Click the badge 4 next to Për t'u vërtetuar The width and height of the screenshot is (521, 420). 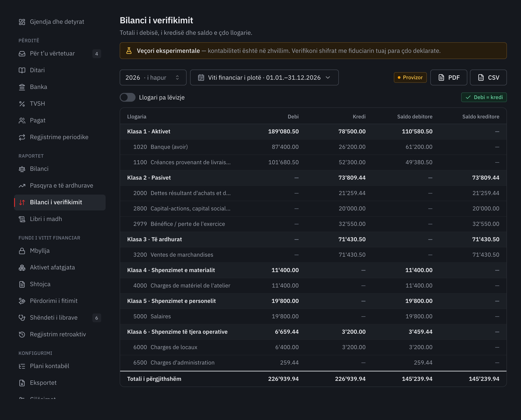click(x=97, y=54)
